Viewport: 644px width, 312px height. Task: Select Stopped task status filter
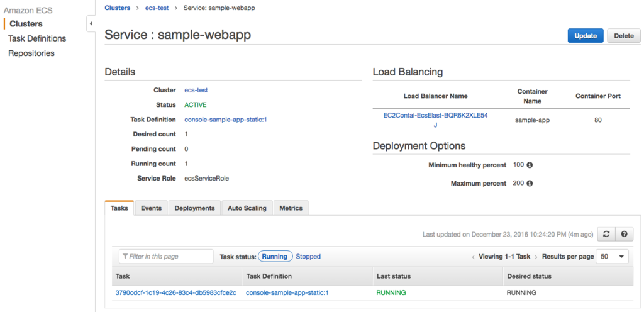coord(308,257)
